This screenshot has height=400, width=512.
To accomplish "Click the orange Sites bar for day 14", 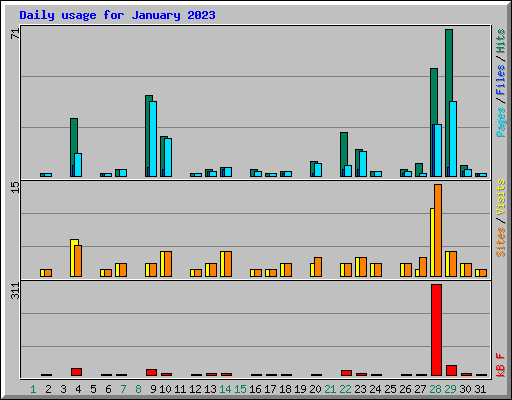I will [x=228, y=264].
